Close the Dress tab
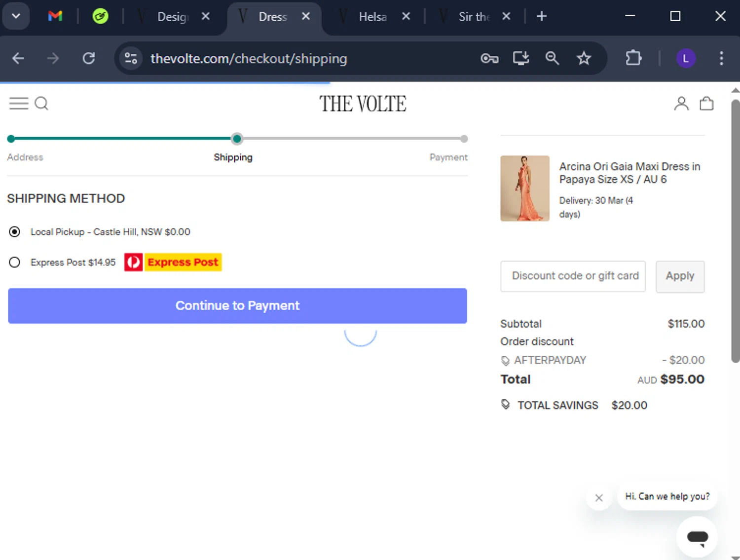This screenshot has width=740, height=560. (x=306, y=16)
